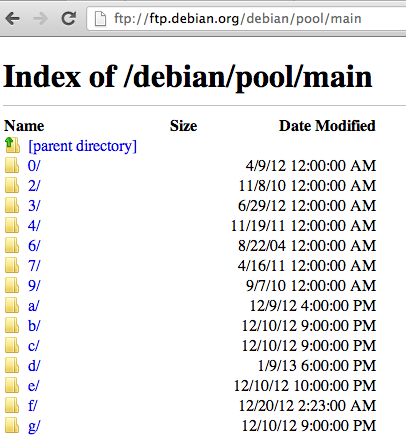Open the [parent directory] link
The height and width of the screenshot is (436, 406).
point(83,146)
